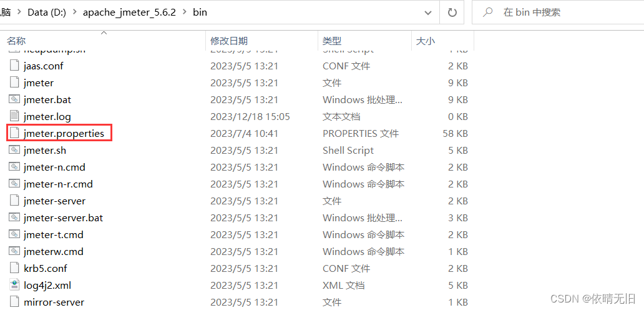This screenshot has width=644, height=310.
Task: Expand the chevron after apache_jmeter_5.6.2 in the path
Action: [x=185, y=12]
